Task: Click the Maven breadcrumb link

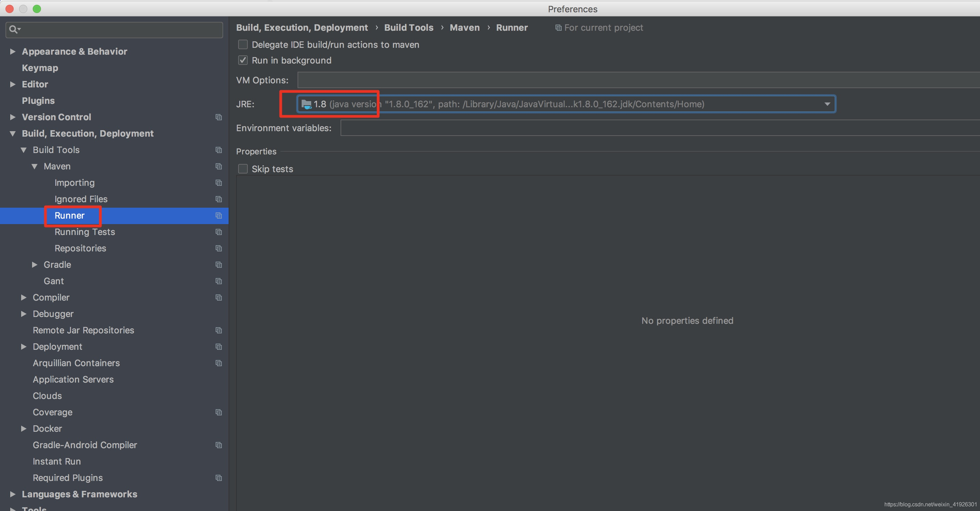Action: (x=464, y=27)
